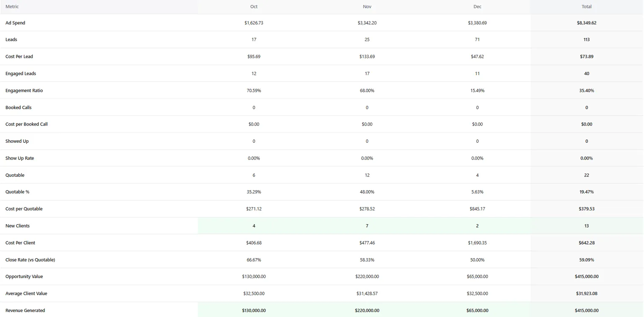
Task: Click the Cost per Quotable label
Action: 24,209
